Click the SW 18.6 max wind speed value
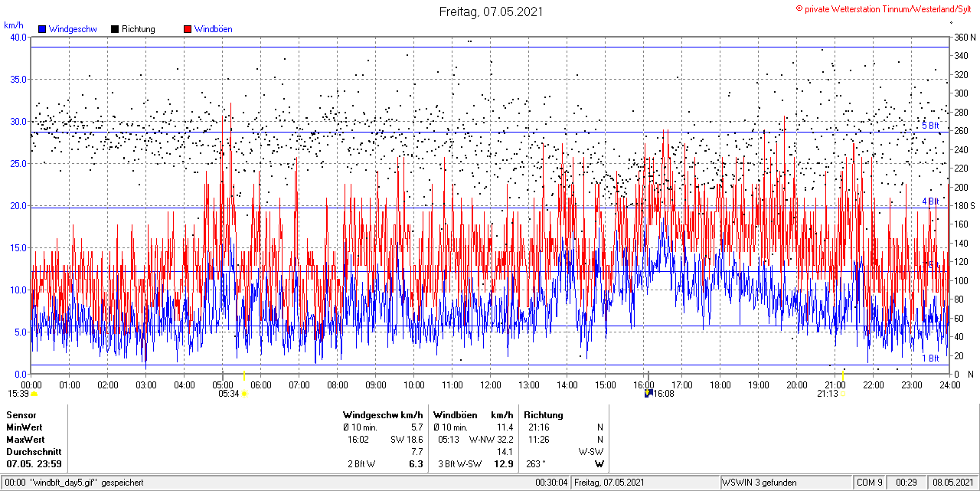The width and height of the screenshot is (980, 491). (407, 440)
